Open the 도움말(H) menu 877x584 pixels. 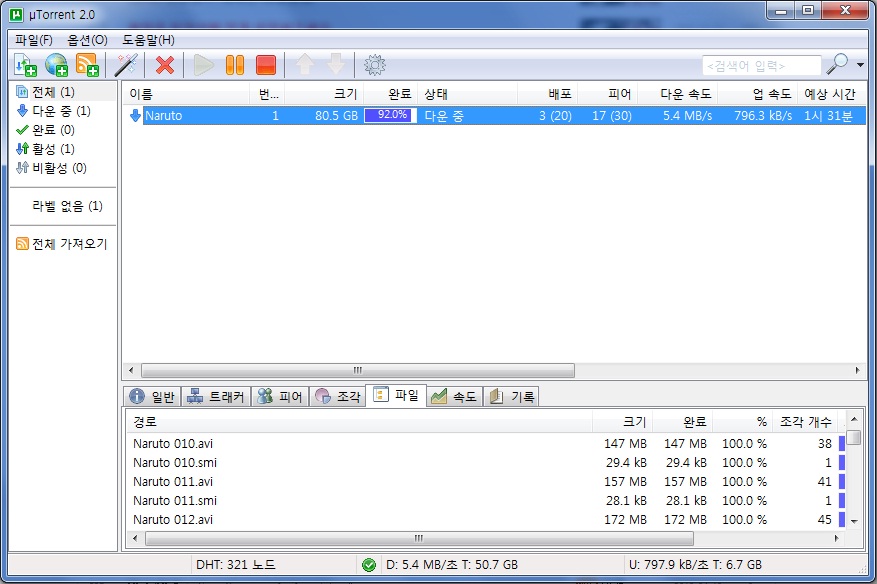pos(148,40)
